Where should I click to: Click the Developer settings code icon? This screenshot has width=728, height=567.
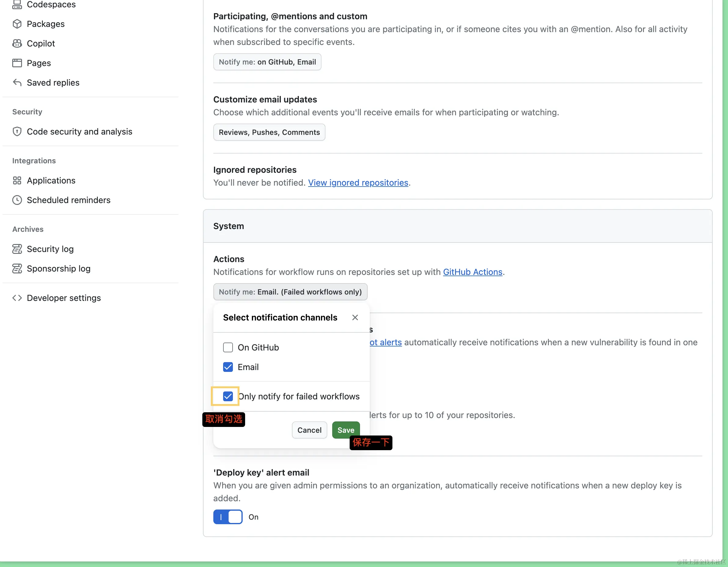coord(17,298)
